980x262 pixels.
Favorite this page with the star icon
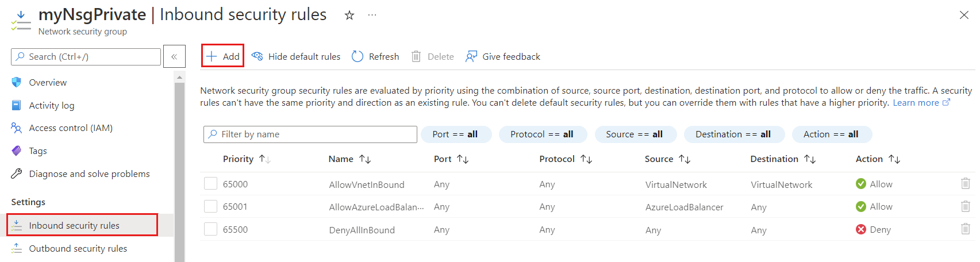[x=349, y=16]
